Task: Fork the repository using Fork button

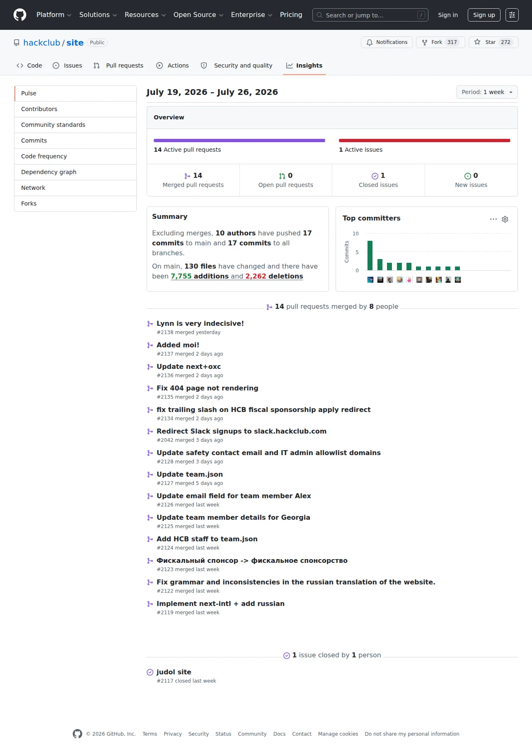Action: pyautogui.click(x=440, y=42)
